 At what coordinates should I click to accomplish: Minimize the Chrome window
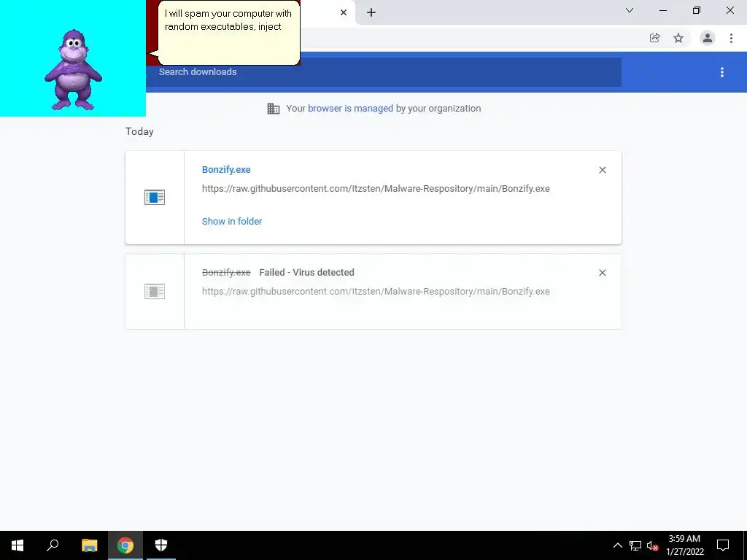662,10
